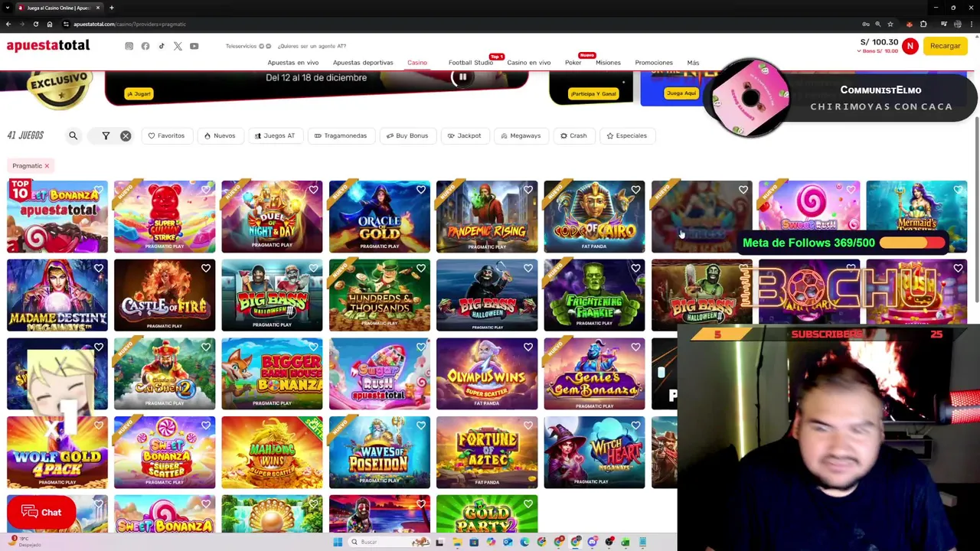The height and width of the screenshot is (551, 980).
Task: Select the Nuevos category filter
Action: (x=220, y=135)
